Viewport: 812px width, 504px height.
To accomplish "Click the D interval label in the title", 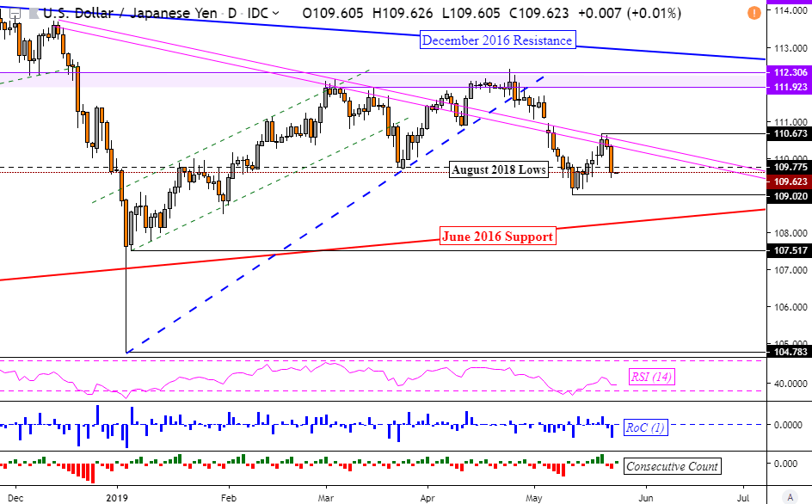I will tap(232, 13).
